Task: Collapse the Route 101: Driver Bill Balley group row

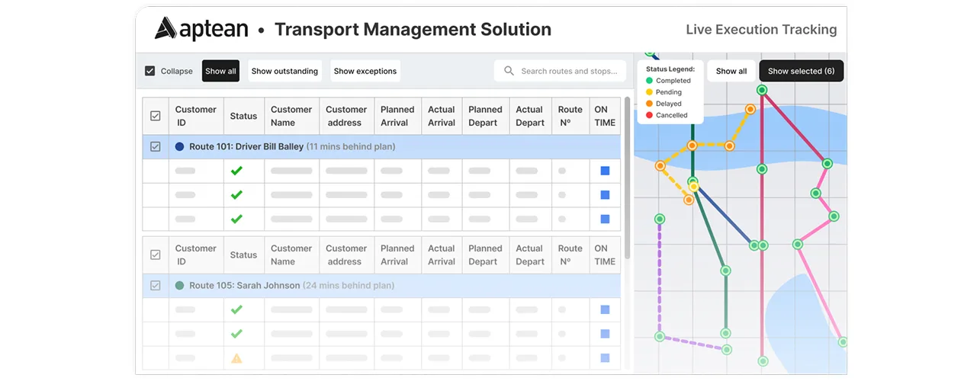Action: pos(381,146)
